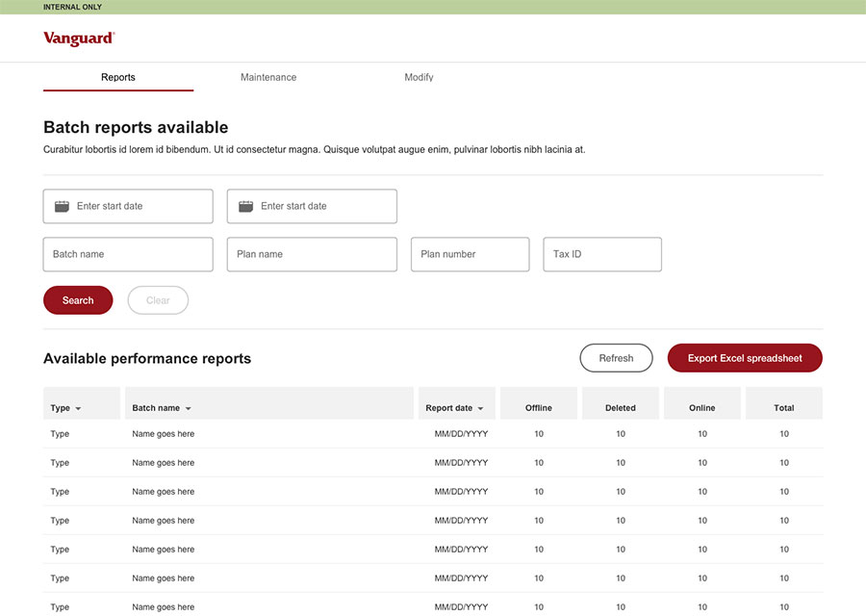The height and width of the screenshot is (616, 866).
Task: Click the Vanguard logo
Action: pyautogui.click(x=79, y=38)
